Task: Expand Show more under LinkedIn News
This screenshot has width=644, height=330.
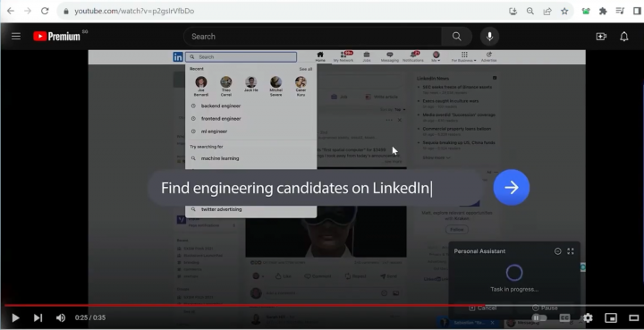Action: point(436,157)
